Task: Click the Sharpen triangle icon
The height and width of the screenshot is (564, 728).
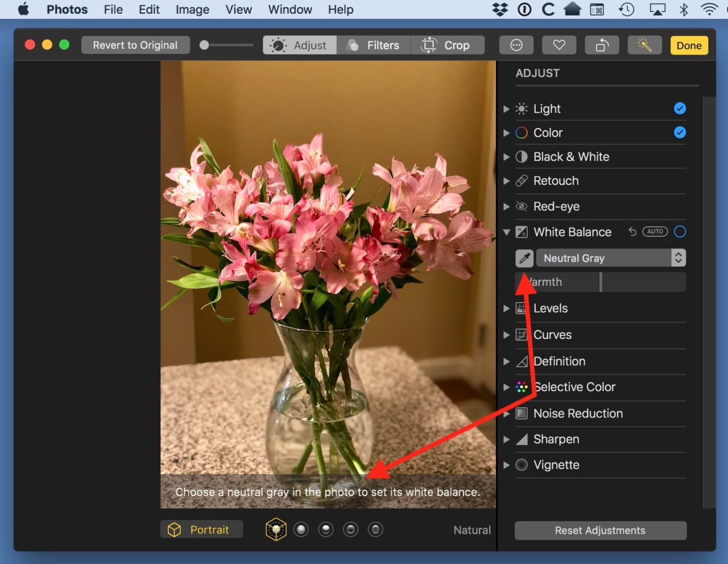Action: click(x=522, y=439)
